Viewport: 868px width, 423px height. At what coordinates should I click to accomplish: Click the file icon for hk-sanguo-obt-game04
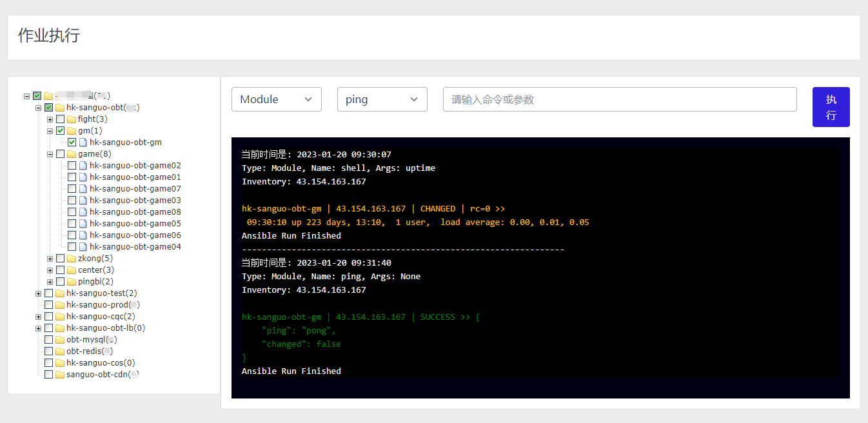point(83,247)
